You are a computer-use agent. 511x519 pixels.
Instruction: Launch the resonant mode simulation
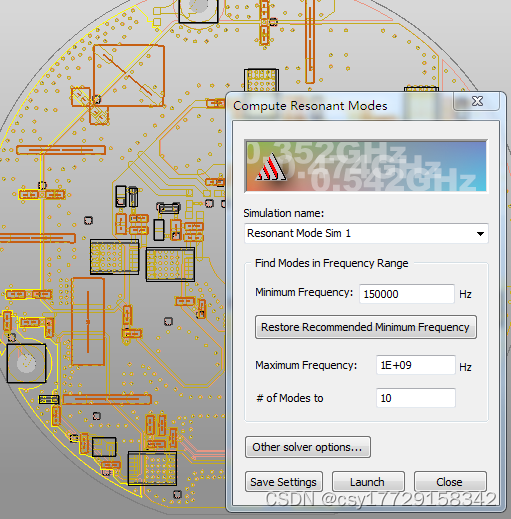[368, 482]
